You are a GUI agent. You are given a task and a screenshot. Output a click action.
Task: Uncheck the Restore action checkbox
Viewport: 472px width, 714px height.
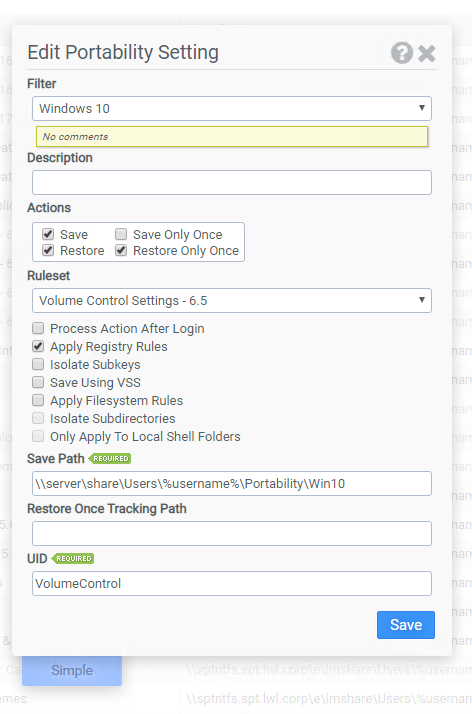(48, 250)
